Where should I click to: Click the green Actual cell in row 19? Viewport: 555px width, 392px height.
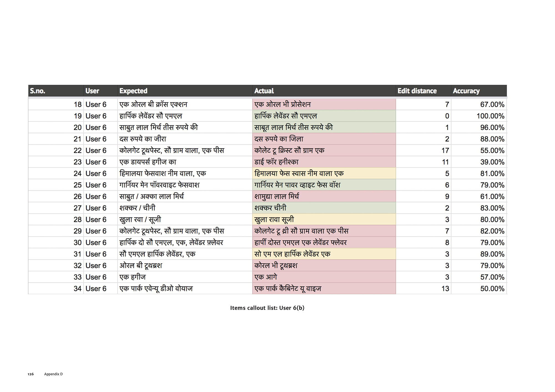(324, 116)
